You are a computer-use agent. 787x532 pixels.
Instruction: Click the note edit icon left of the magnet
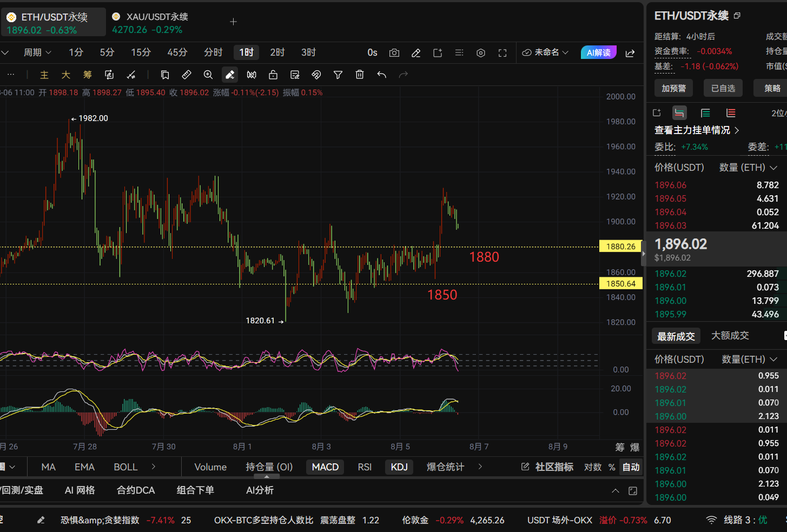pyautogui.click(x=295, y=75)
